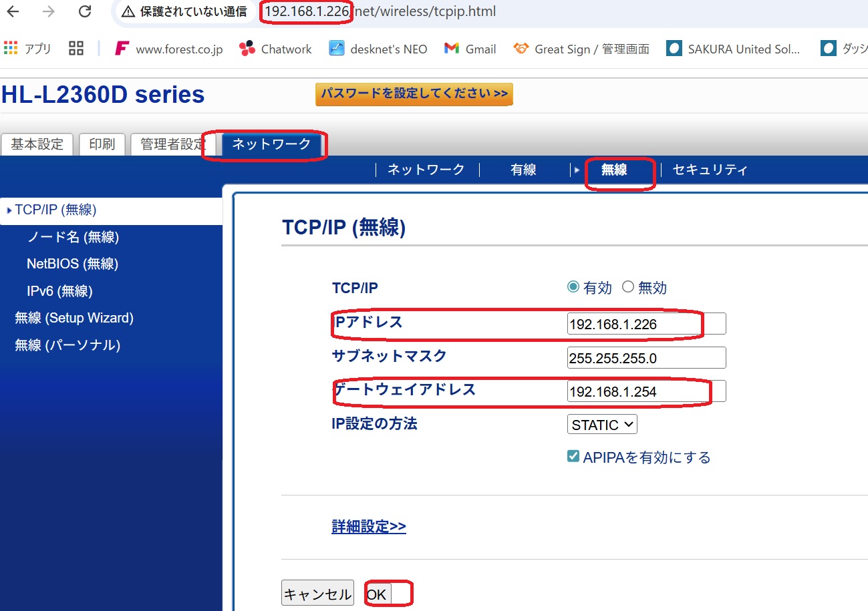Viewport: 868px width, 611px height.
Task: Click the browser reload icon
Action: click(x=85, y=12)
